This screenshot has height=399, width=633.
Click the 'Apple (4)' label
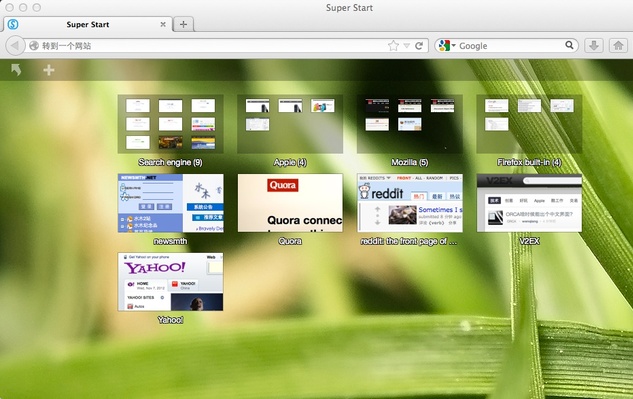click(x=290, y=162)
